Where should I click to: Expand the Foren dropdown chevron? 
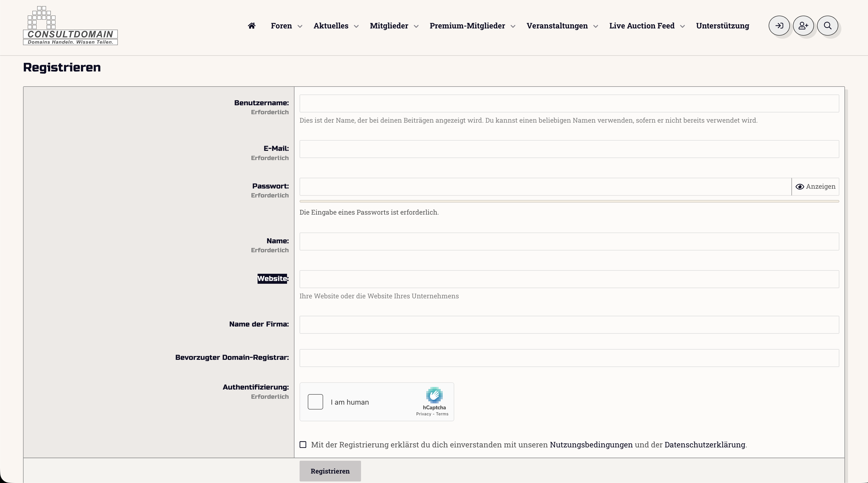[300, 26]
